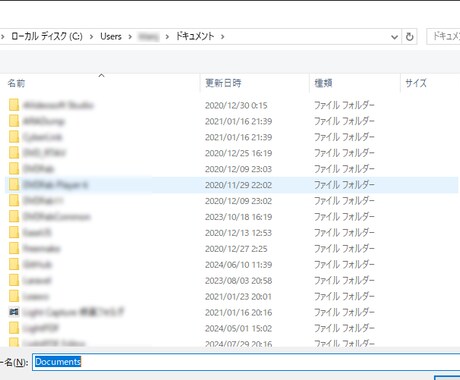Sort by the 種類 column header
The height and width of the screenshot is (380, 460).
pyautogui.click(x=323, y=83)
